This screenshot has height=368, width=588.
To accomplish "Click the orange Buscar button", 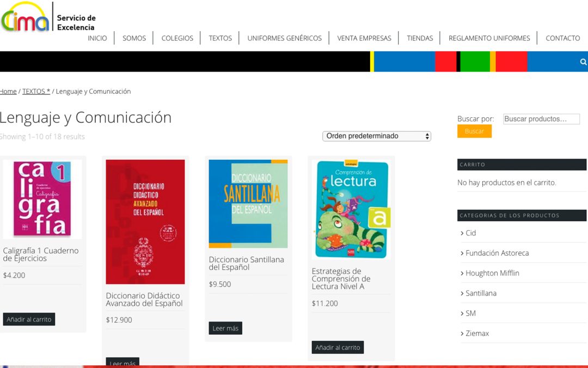I will [x=474, y=131].
